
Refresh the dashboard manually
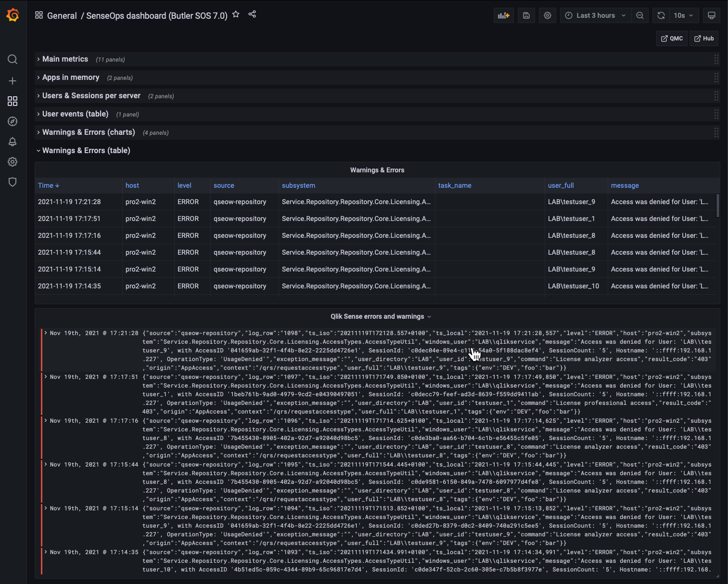660,15
